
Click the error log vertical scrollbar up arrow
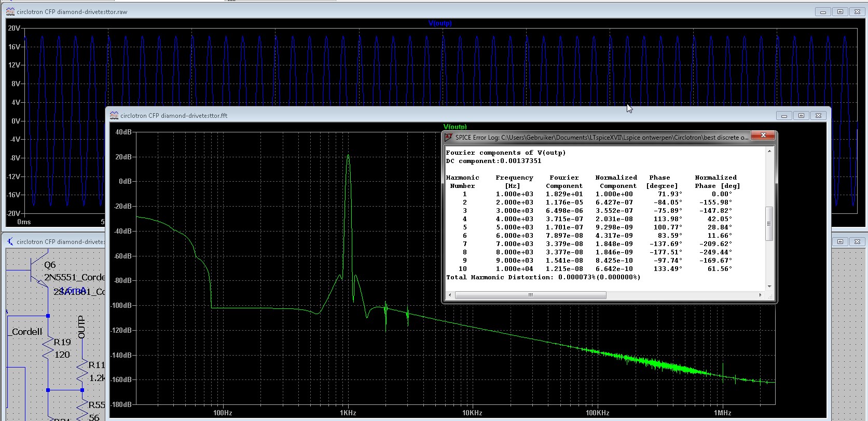pos(769,151)
